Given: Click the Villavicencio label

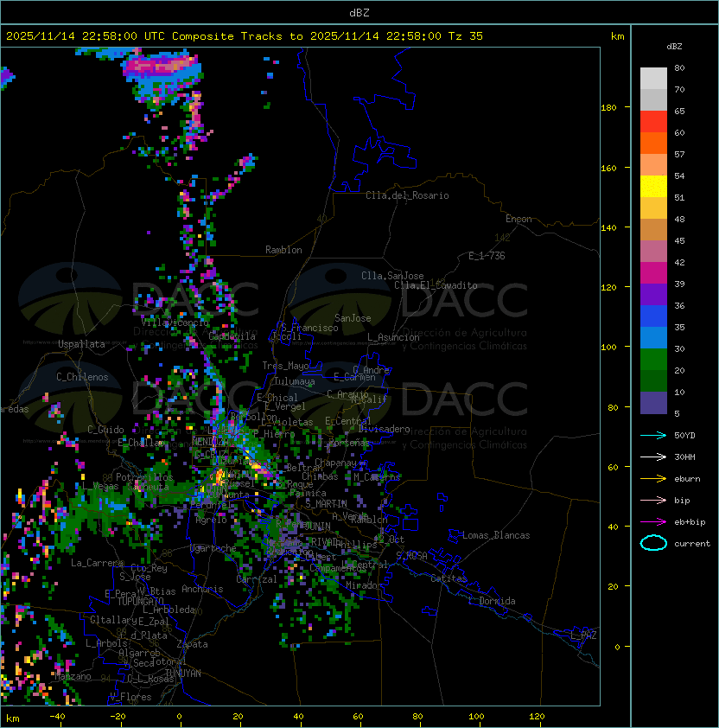Looking at the screenshot, I should click(175, 322).
